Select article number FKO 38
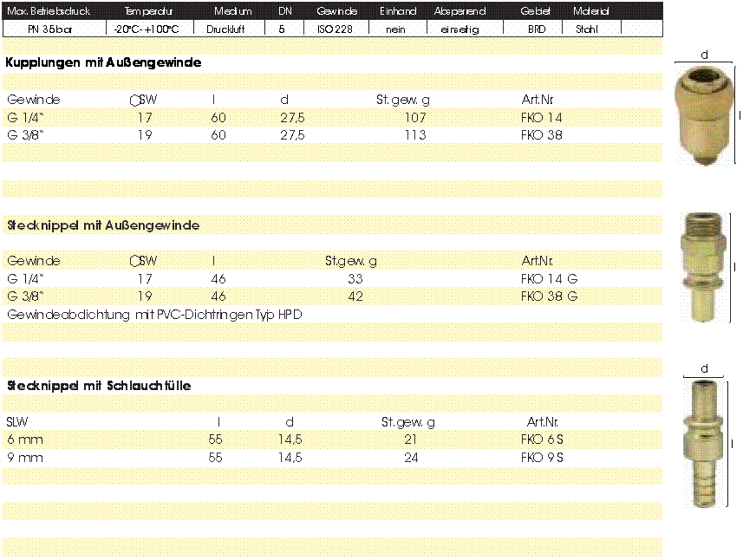This screenshot has height=560, width=743. pos(541,135)
